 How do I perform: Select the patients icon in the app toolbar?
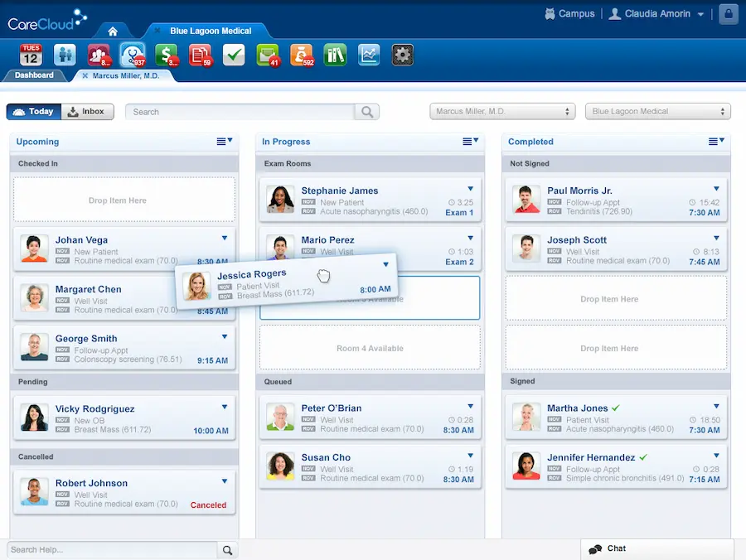tap(65, 56)
